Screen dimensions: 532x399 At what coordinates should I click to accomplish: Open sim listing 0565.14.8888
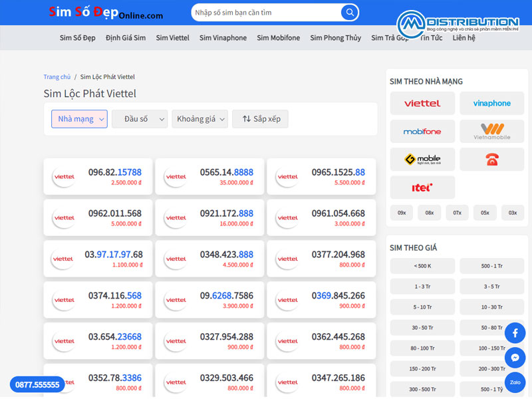(x=209, y=176)
